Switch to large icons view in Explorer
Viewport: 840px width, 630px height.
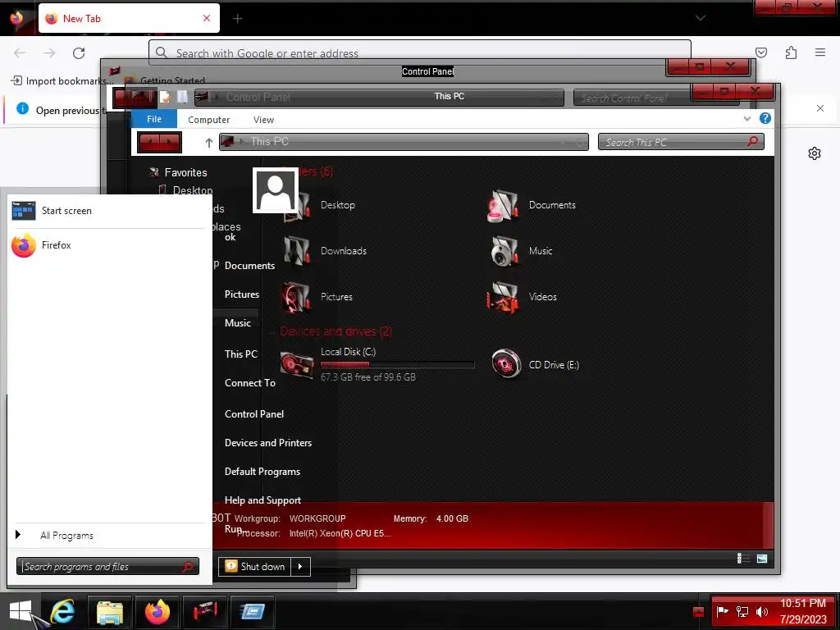tap(762, 559)
